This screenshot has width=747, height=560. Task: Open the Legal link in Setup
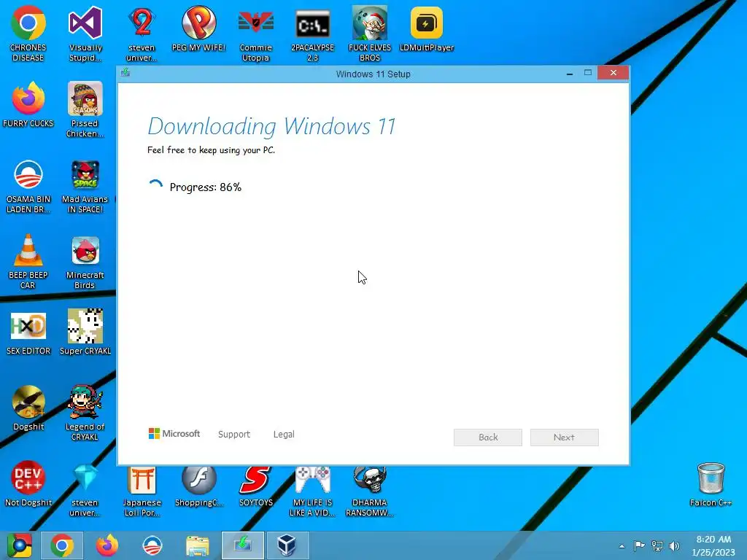(x=284, y=435)
